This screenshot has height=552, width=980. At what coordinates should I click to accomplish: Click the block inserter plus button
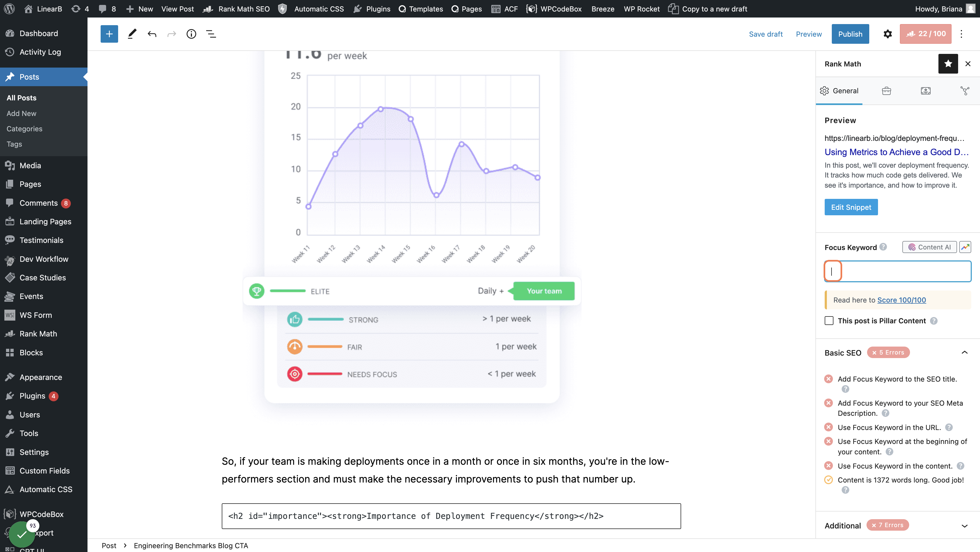pyautogui.click(x=109, y=34)
